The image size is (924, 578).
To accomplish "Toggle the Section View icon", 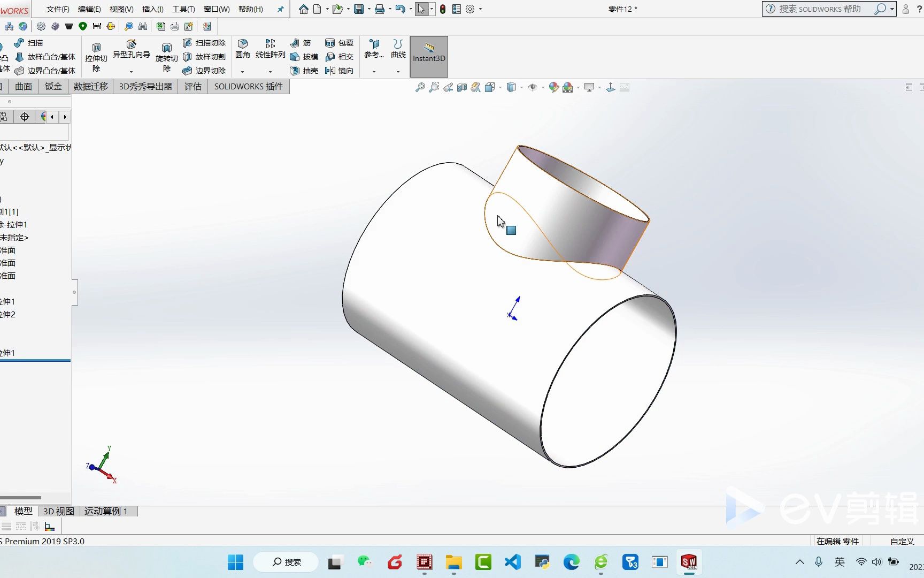I will pos(462,87).
